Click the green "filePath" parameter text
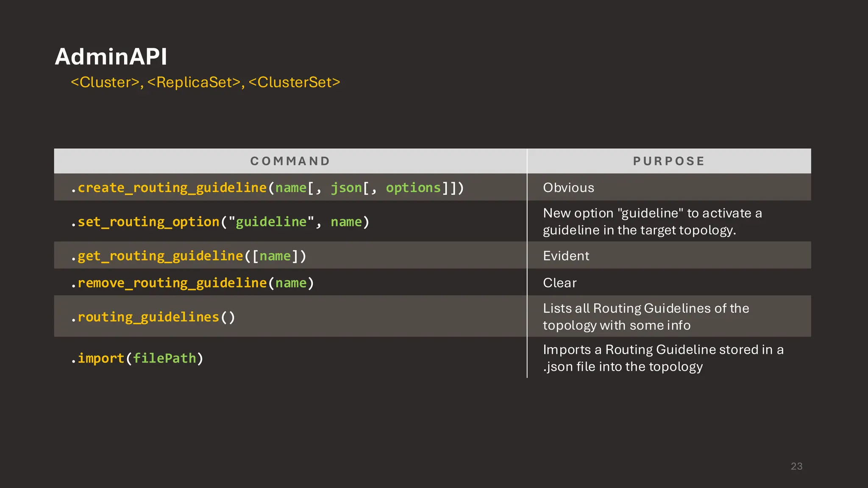Image resolution: width=868 pixels, height=488 pixels. click(x=164, y=358)
